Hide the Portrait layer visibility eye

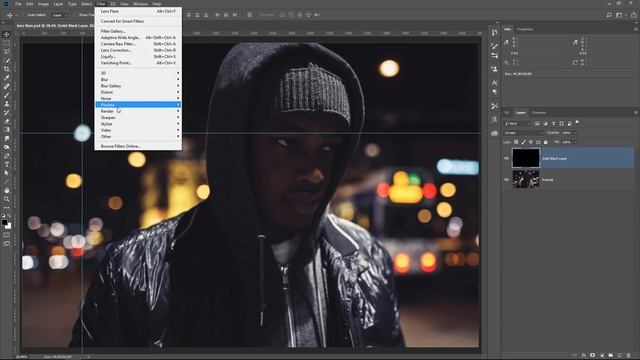[507, 180]
